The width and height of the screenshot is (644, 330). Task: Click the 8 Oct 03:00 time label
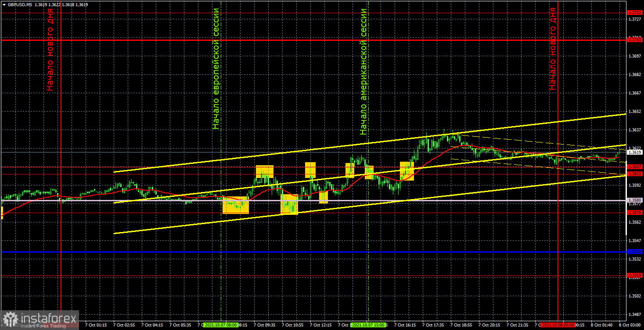coord(630,325)
